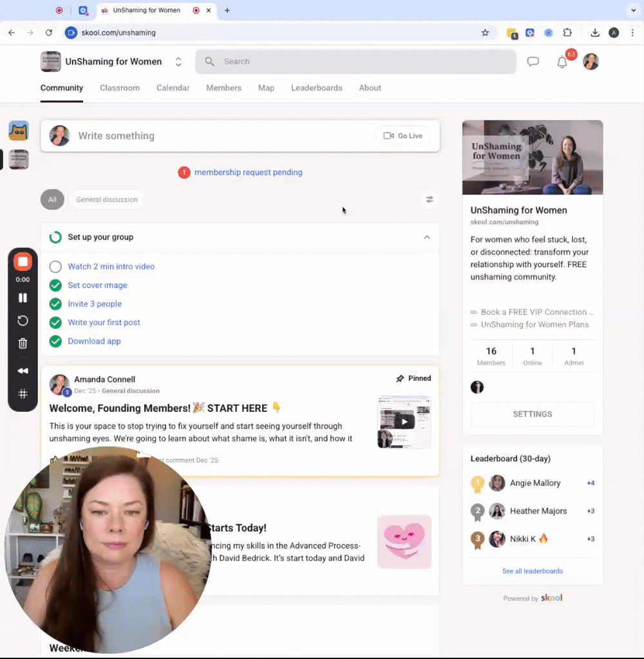Go back to the previous page
The width and height of the screenshot is (644, 659).
click(x=12, y=33)
